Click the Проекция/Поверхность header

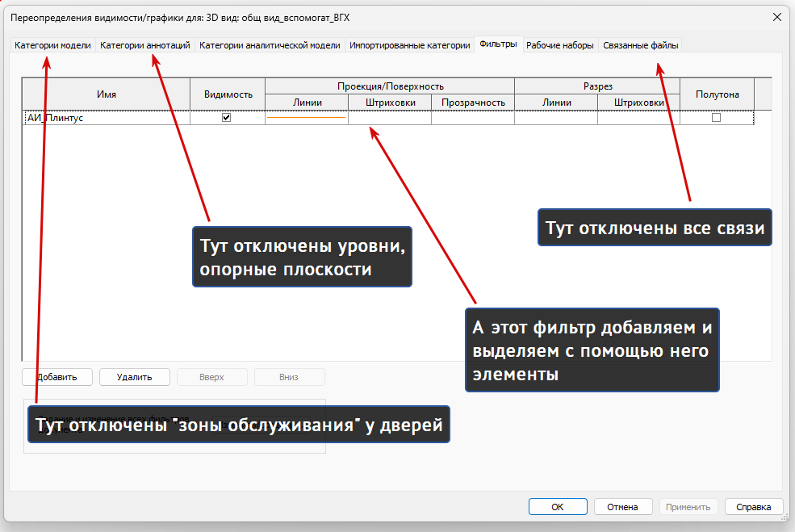391,86
